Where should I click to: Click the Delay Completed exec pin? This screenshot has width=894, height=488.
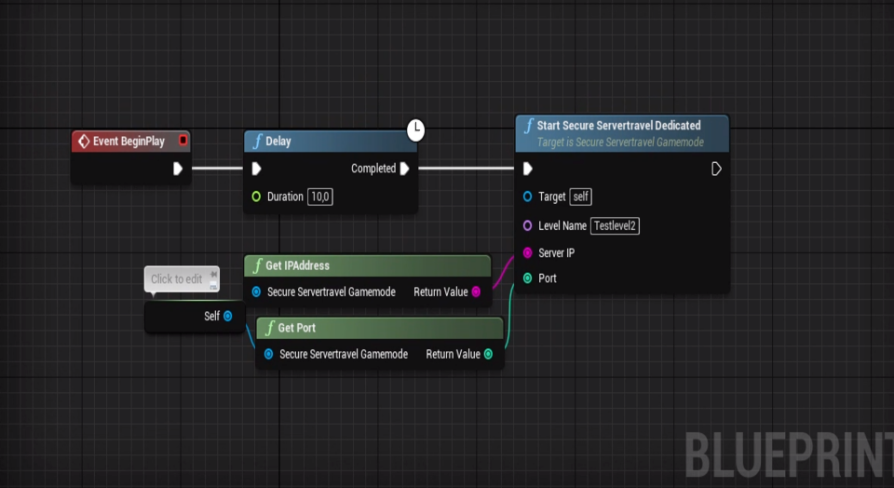click(x=404, y=168)
